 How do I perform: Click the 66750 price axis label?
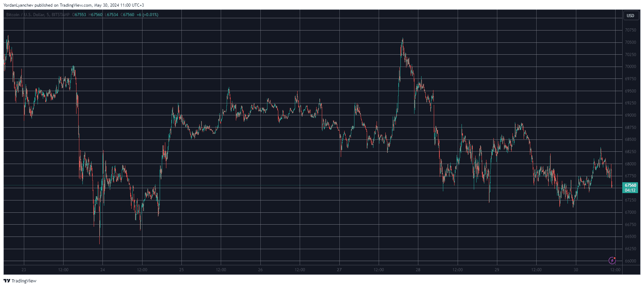click(630, 225)
